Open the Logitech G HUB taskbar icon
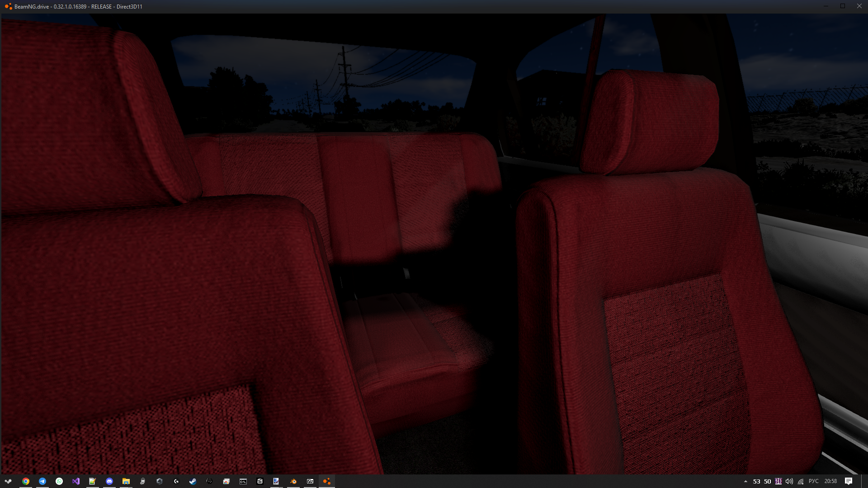Screen dimensions: 868x488 (x=176, y=481)
